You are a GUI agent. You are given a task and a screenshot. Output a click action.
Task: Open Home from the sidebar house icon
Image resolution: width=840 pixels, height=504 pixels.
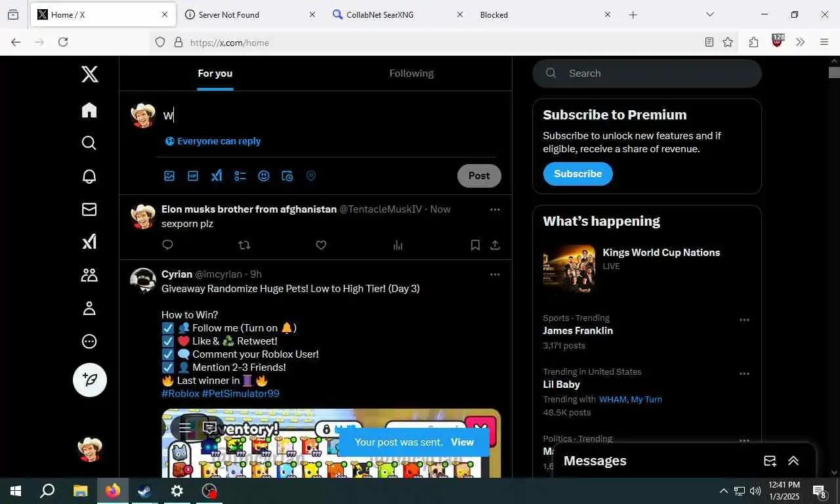click(89, 110)
